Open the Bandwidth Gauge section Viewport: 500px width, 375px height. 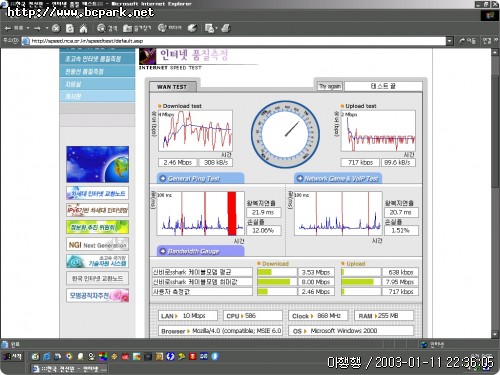tap(200, 251)
